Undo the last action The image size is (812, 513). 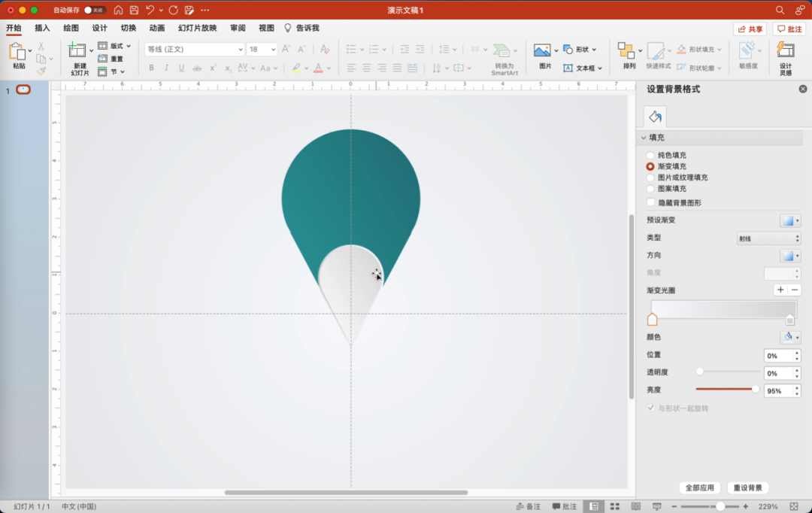point(150,10)
